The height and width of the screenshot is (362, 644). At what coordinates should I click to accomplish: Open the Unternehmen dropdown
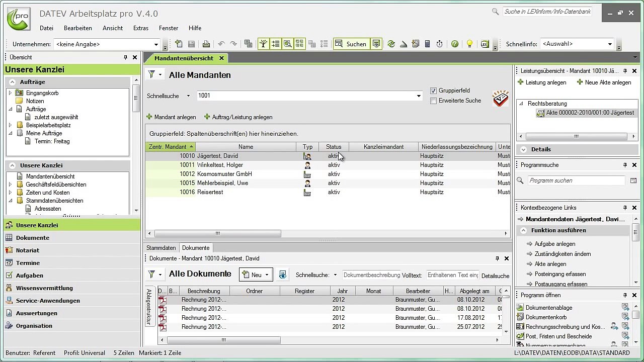tap(156, 44)
